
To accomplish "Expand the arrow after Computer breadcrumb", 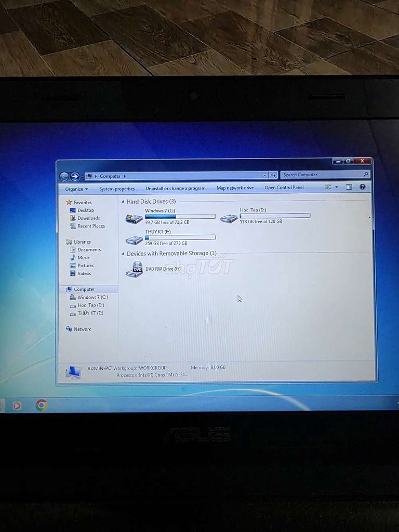I will [125, 176].
